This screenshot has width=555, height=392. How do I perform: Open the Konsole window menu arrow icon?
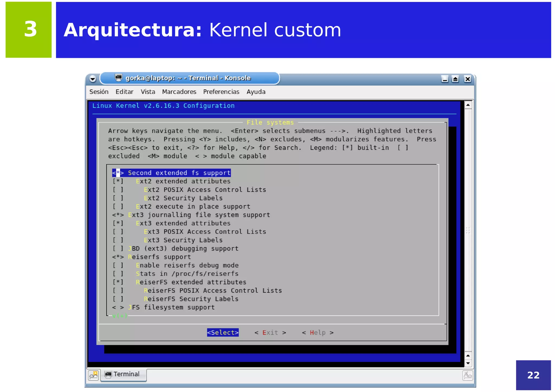93,79
